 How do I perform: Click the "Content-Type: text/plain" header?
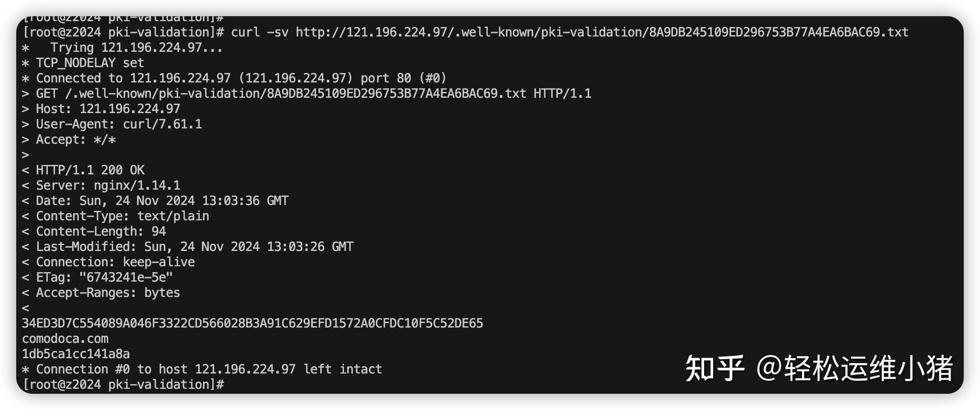[122, 216]
